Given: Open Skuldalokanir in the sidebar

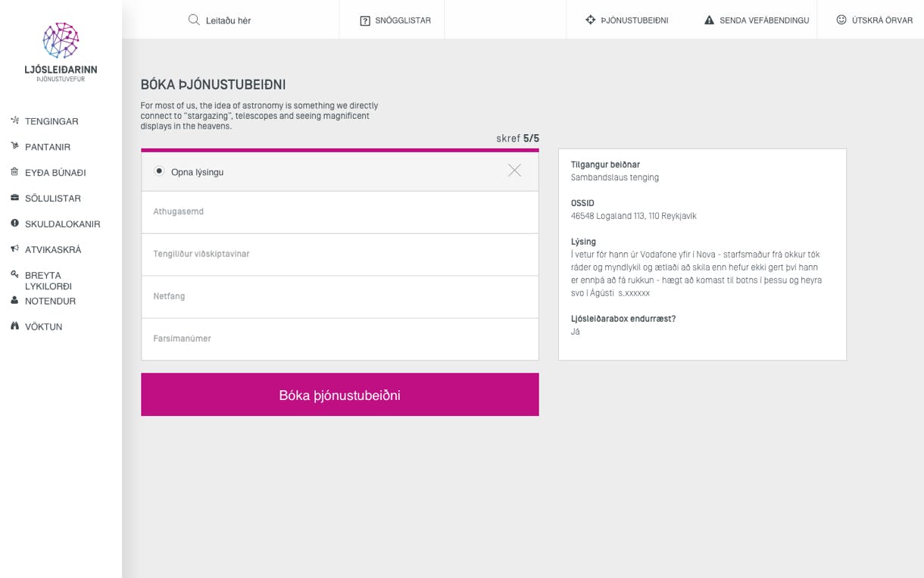Looking at the screenshot, I should point(63,224).
